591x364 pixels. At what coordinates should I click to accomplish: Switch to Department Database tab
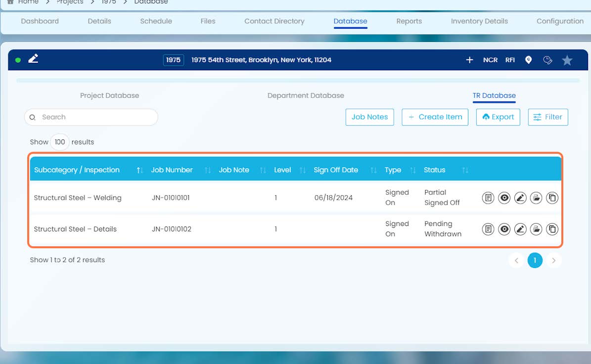pyautogui.click(x=306, y=96)
